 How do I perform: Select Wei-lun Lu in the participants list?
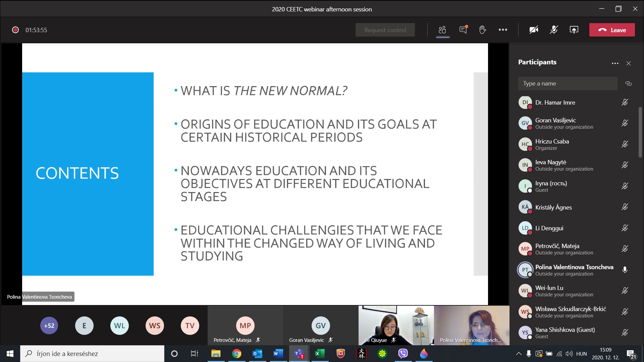[549, 288]
